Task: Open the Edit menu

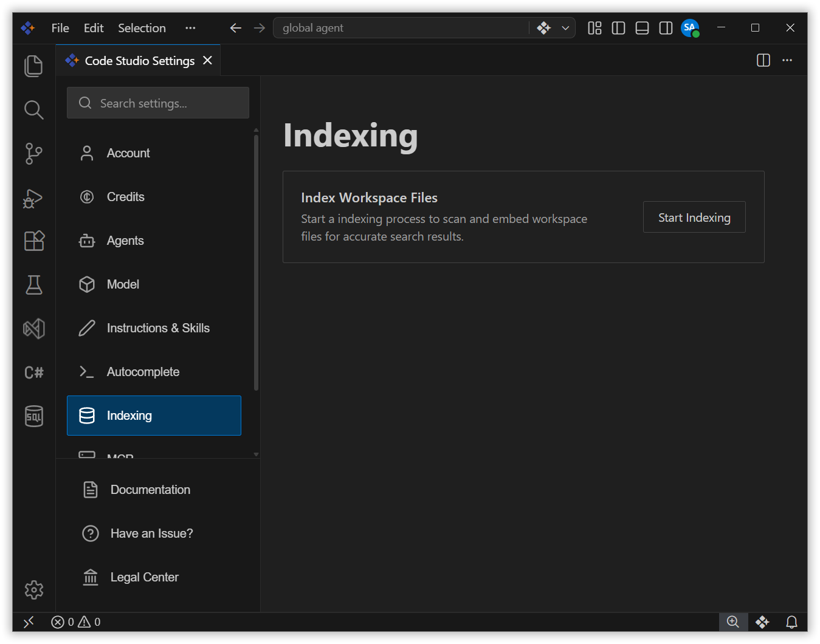Action: click(x=94, y=28)
